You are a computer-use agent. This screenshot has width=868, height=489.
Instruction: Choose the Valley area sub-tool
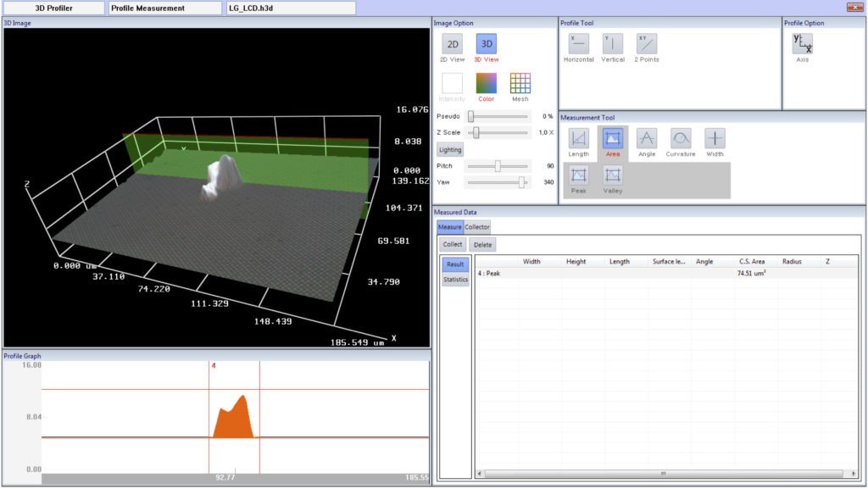[613, 176]
